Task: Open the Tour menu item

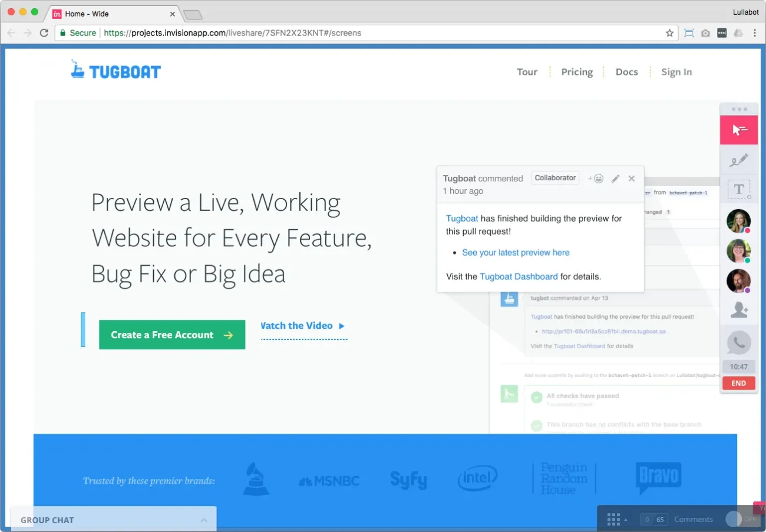Action: pos(527,72)
